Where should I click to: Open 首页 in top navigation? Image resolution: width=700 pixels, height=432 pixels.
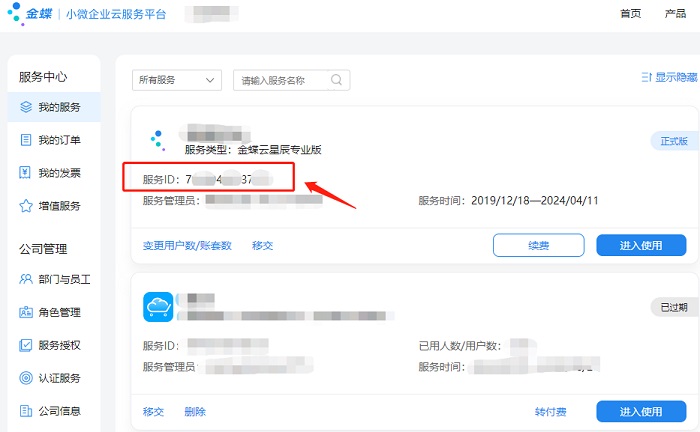click(630, 14)
